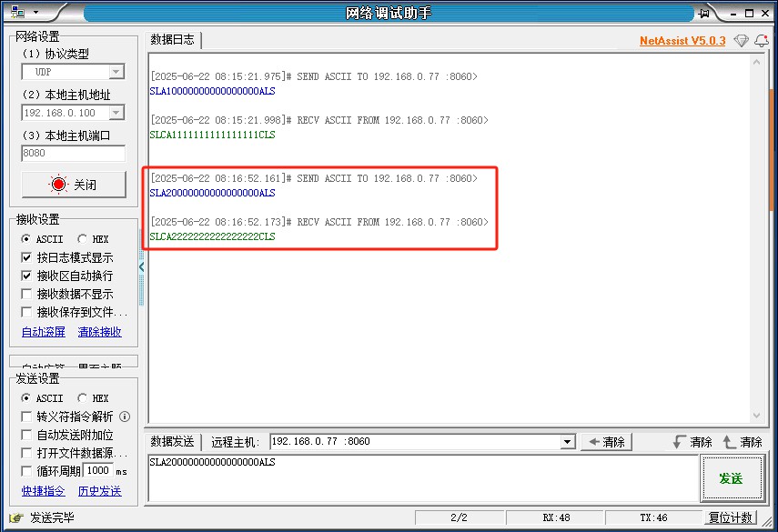Select HEX in send settings
Screen dimensions: 778x532
(x=94, y=398)
